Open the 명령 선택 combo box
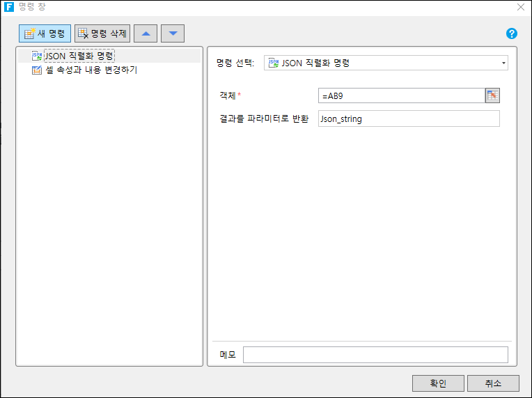 (x=385, y=63)
